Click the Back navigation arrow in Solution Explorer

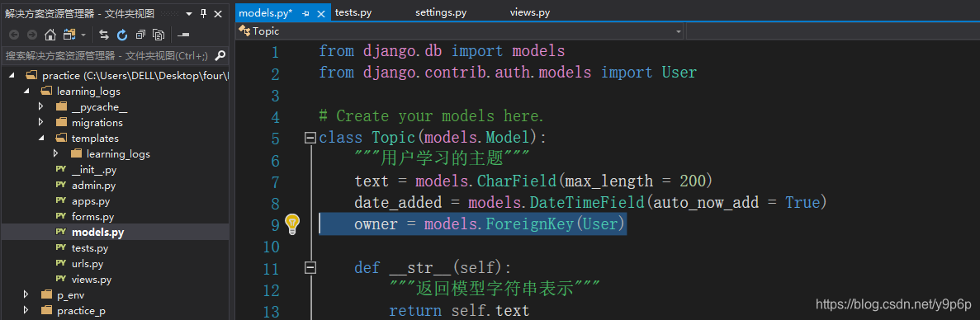[x=14, y=35]
